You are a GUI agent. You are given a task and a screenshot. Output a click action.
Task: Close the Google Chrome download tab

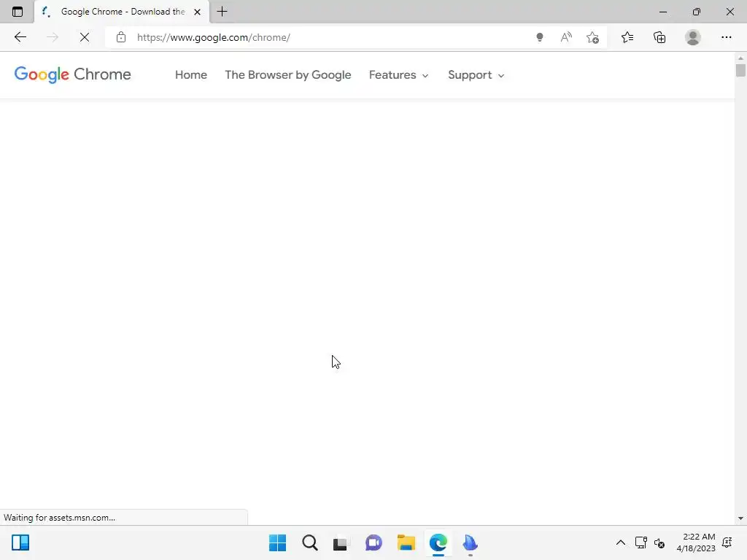click(197, 12)
